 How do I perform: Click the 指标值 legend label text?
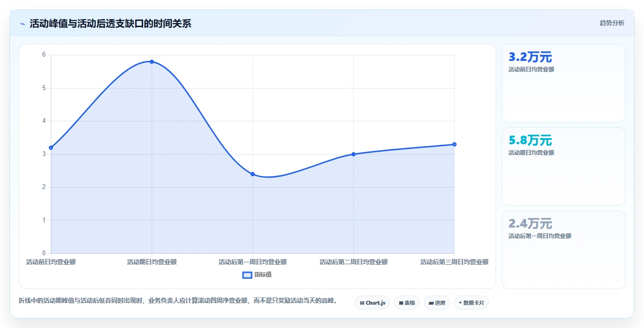coord(263,275)
